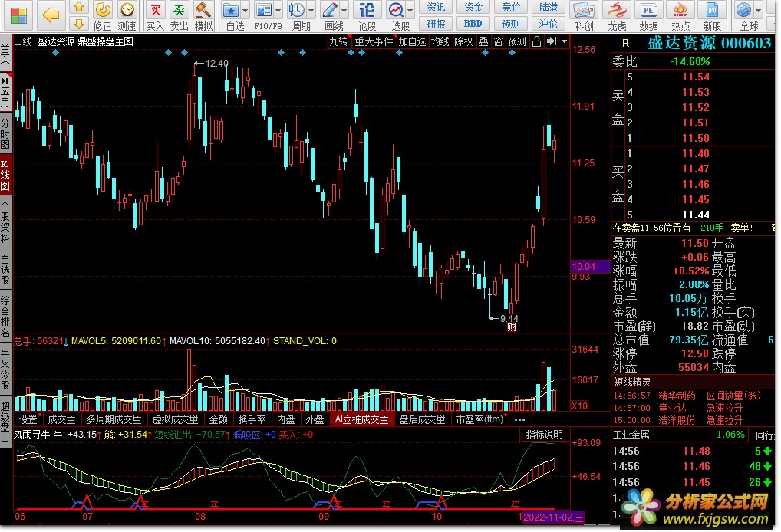
Task: Open the 论股 stock discussion icon
Action: [x=367, y=16]
